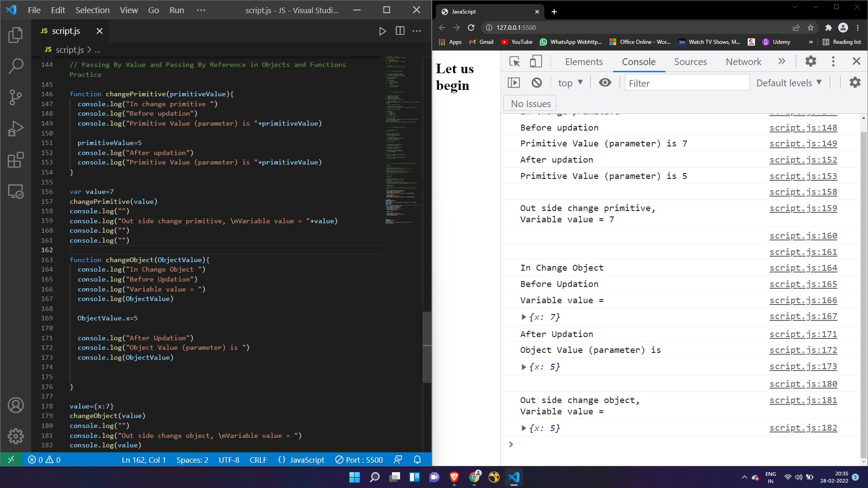Open the Extensions view
The height and width of the screenshot is (488, 868).
click(x=15, y=160)
